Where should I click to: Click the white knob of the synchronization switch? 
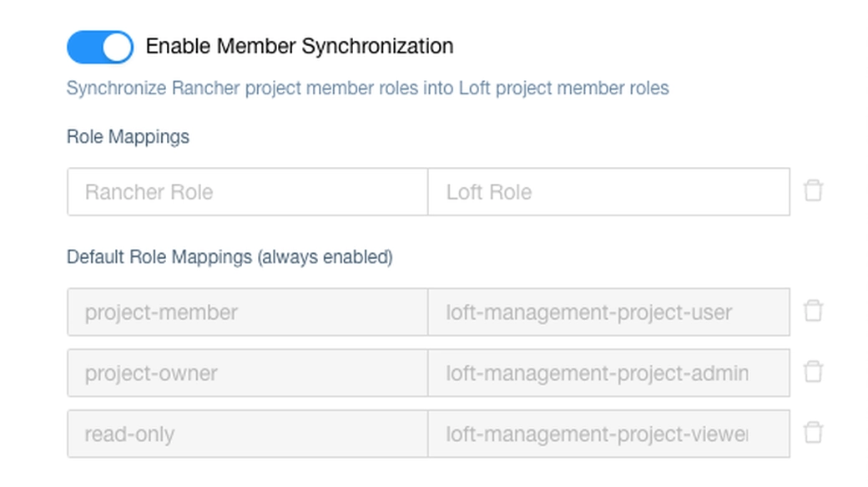point(118,47)
